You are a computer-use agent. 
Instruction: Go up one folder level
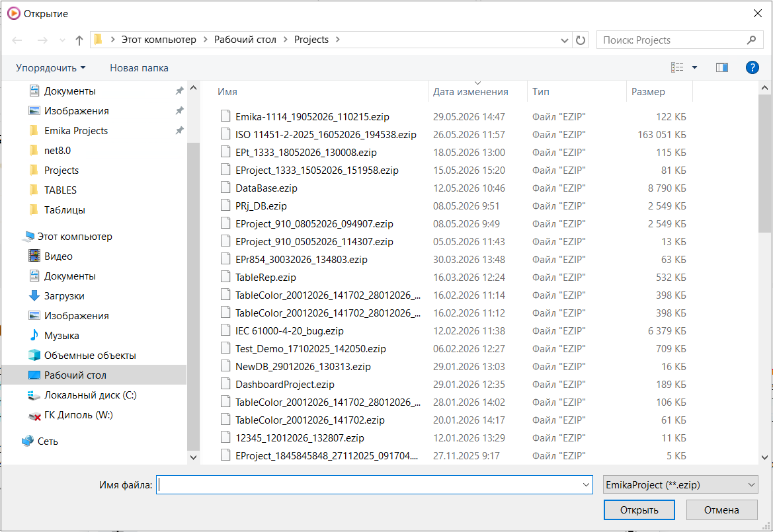[x=79, y=40]
